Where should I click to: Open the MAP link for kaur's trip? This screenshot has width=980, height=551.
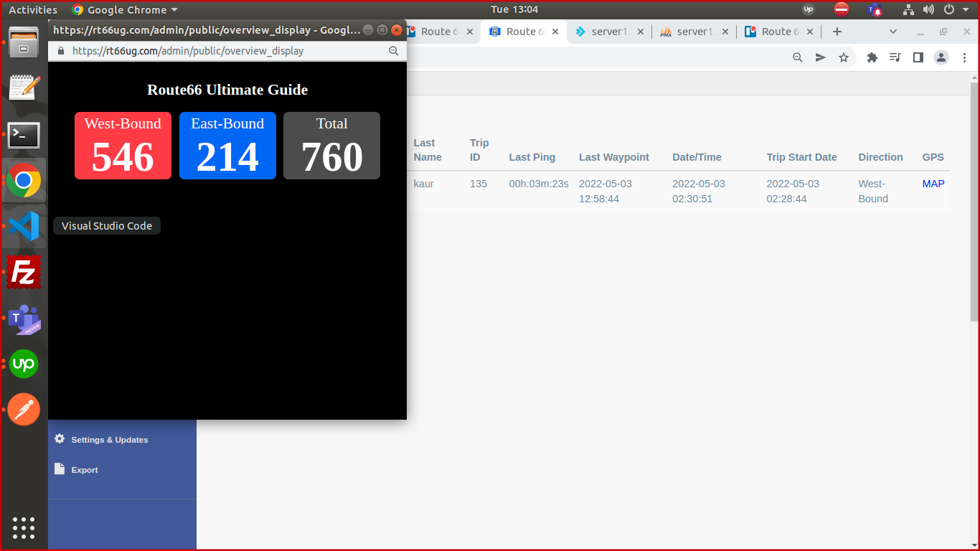933,184
